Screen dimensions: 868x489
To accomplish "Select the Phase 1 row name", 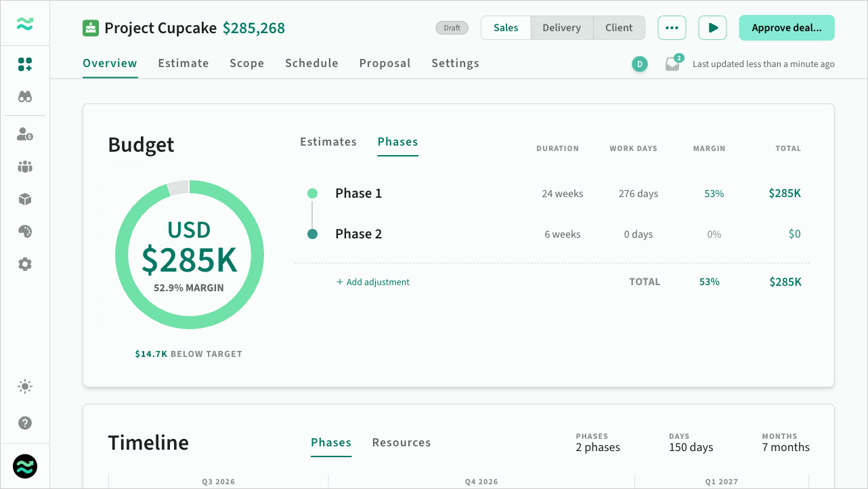I will 359,193.
